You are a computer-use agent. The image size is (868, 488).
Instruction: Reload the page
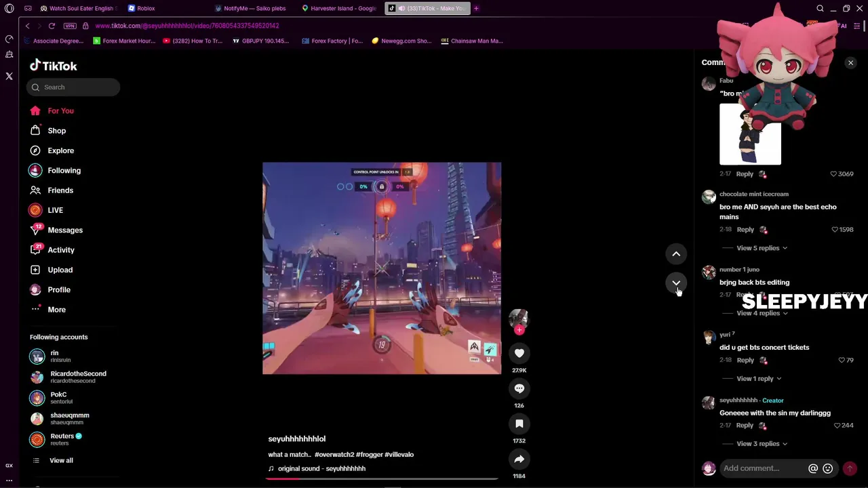52,26
